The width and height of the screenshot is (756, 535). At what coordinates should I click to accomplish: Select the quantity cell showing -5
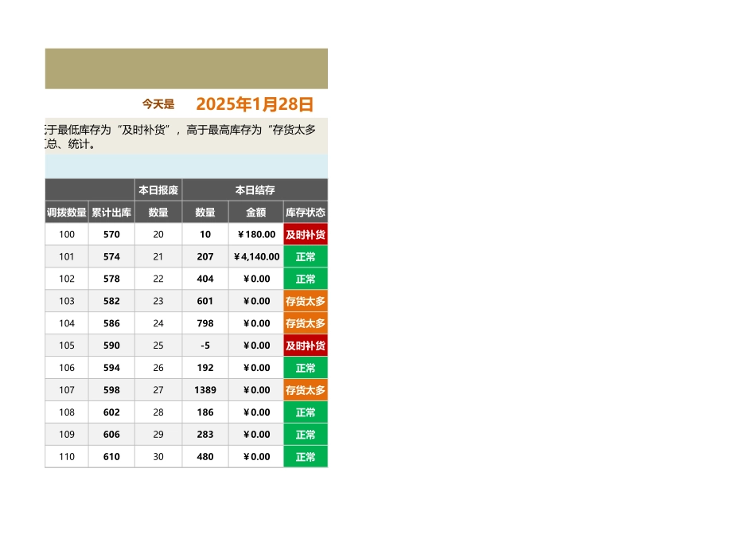click(x=205, y=346)
